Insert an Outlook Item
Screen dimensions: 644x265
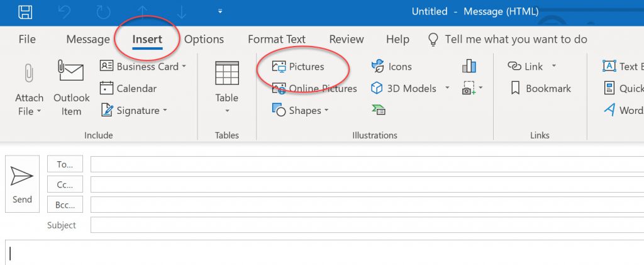(x=72, y=87)
